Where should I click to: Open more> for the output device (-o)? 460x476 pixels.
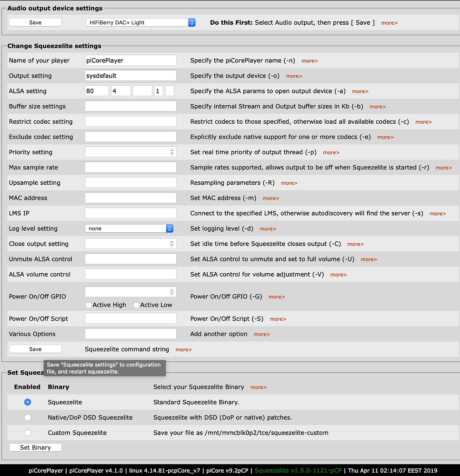click(294, 76)
